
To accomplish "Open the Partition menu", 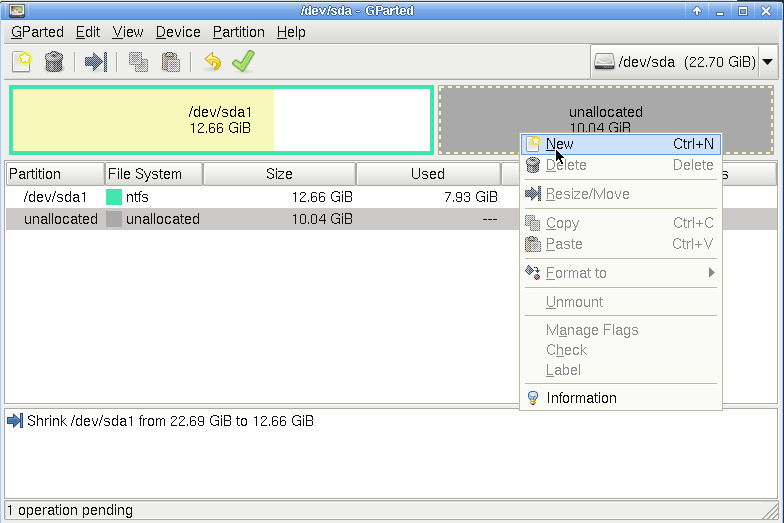I will pos(238,32).
